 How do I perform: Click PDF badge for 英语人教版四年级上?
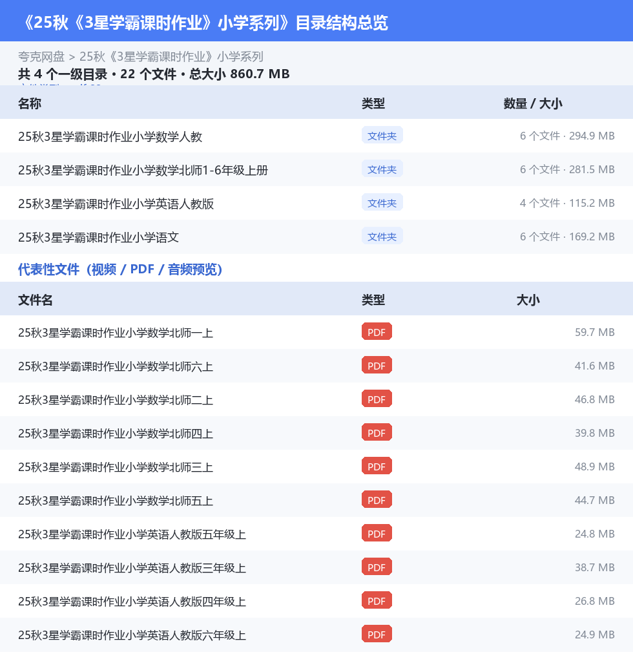pos(377,600)
